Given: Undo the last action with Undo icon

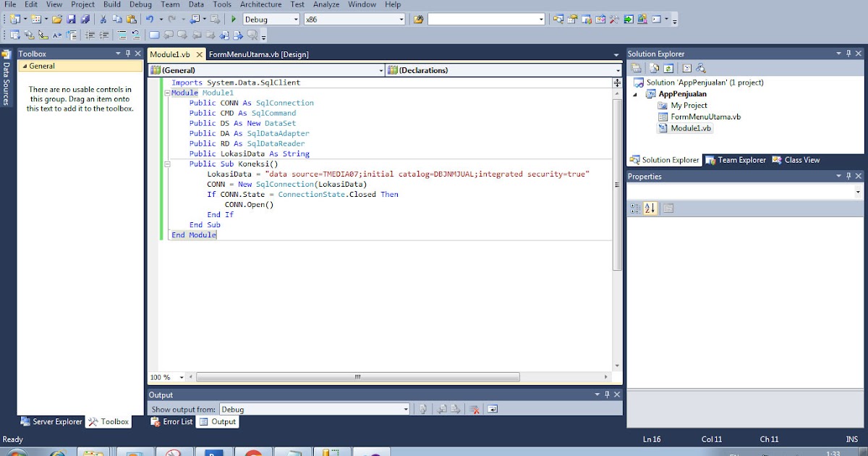Looking at the screenshot, I should coord(150,20).
